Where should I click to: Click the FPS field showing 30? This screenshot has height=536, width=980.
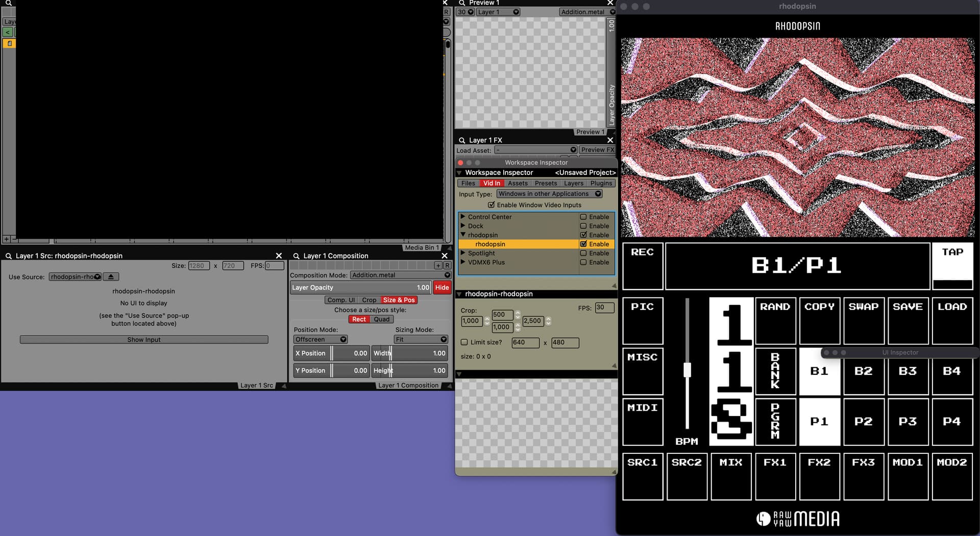(604, 308)
